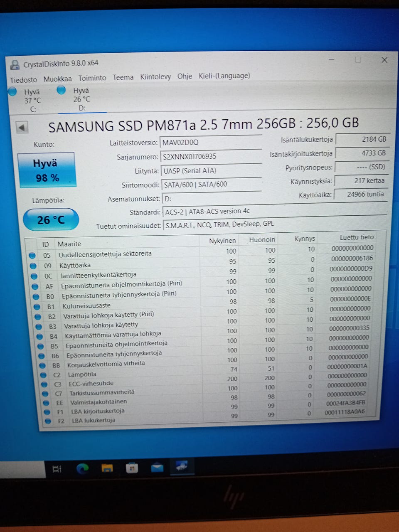The height and width of the screenshot is (532, 399).
Task: Click the status dot for Uudelleensijoitettuja sektoreita
Action: pos(32,255)
